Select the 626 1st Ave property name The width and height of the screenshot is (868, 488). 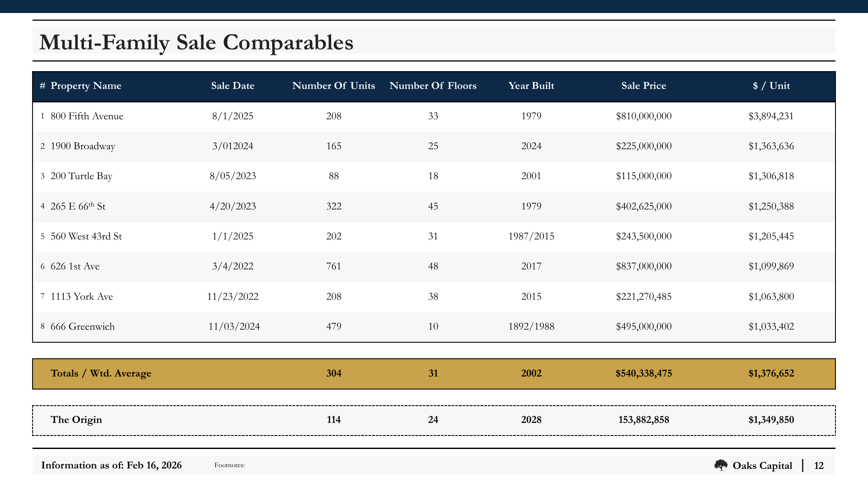coord(75,266)
